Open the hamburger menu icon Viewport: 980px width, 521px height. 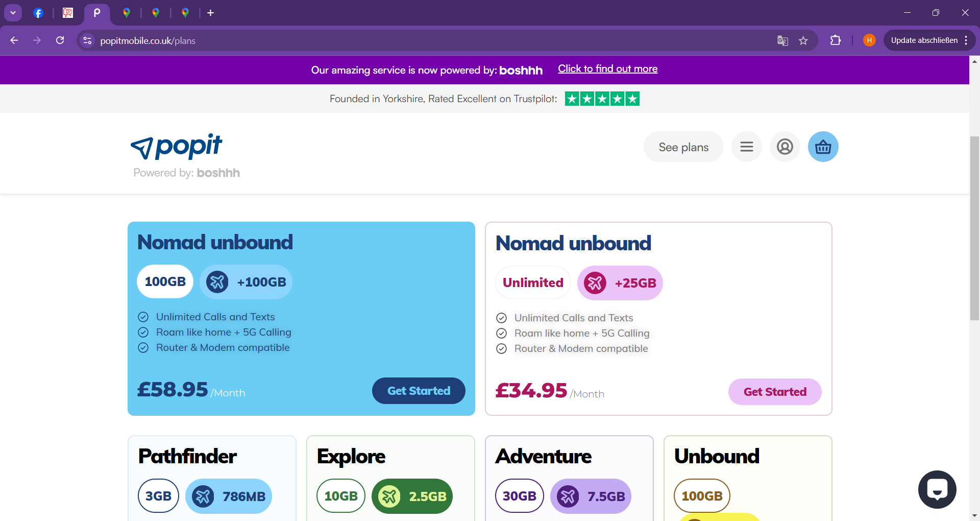click(747, 147)
